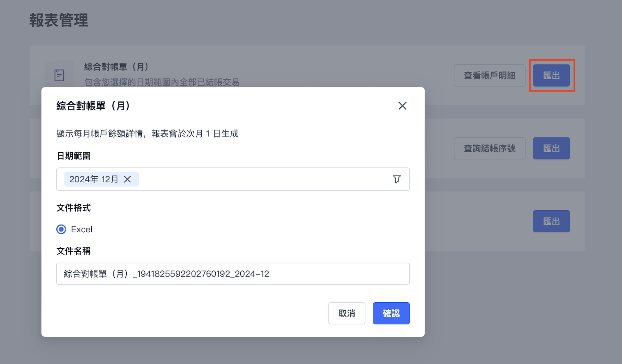Click the 包含您選擇的日期範圍內全部已結帳交易 description

pyautogui.click(x=162, y=82)
